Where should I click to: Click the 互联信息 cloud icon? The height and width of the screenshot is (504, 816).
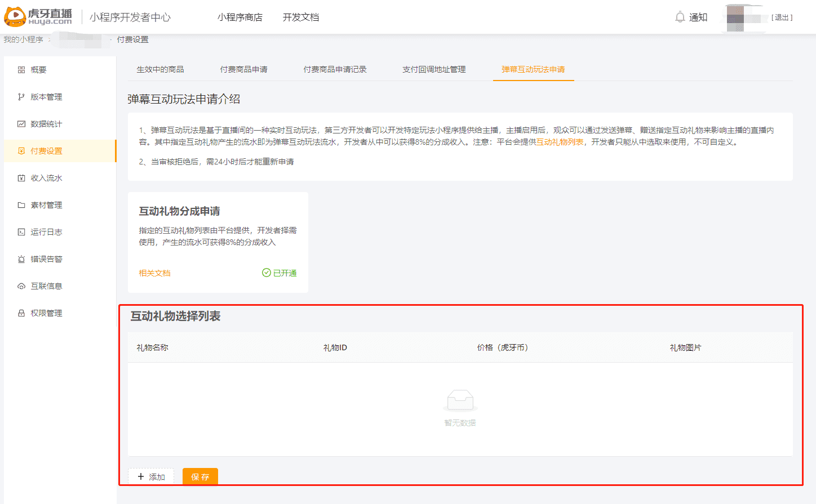[21, 286]
